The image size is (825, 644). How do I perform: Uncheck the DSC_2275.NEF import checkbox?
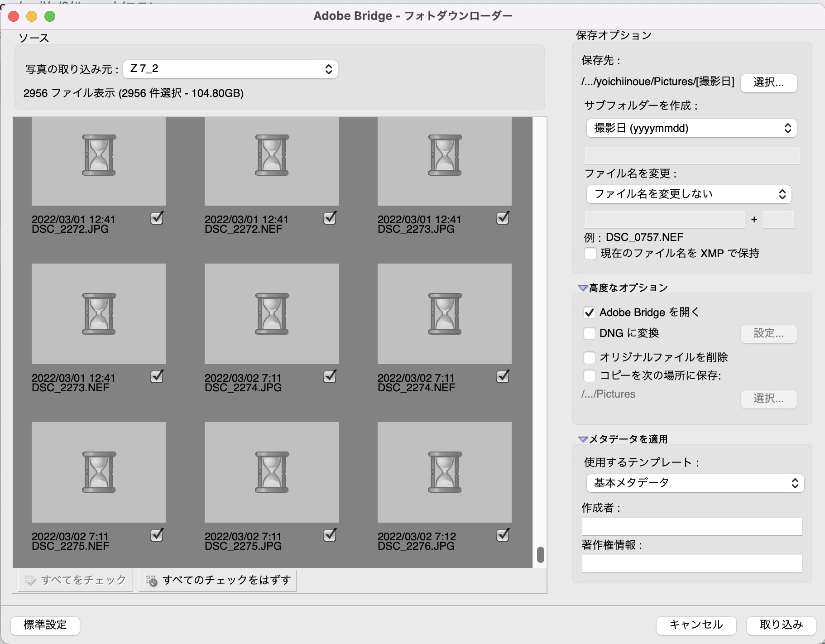coord(157,535)
